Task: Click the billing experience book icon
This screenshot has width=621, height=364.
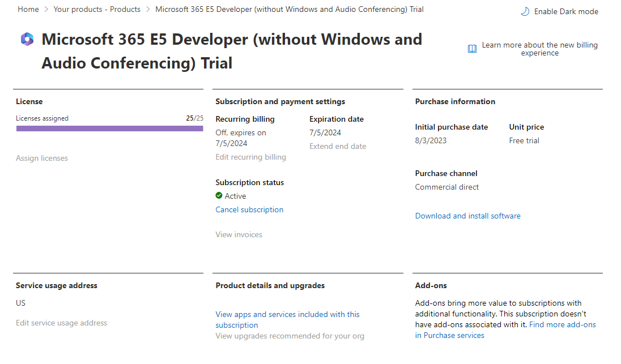Action: [472, 49]
